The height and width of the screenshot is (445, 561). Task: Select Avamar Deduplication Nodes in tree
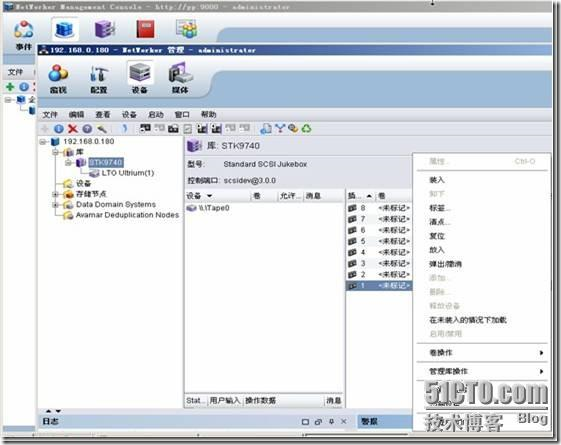[x=127, y=215]
